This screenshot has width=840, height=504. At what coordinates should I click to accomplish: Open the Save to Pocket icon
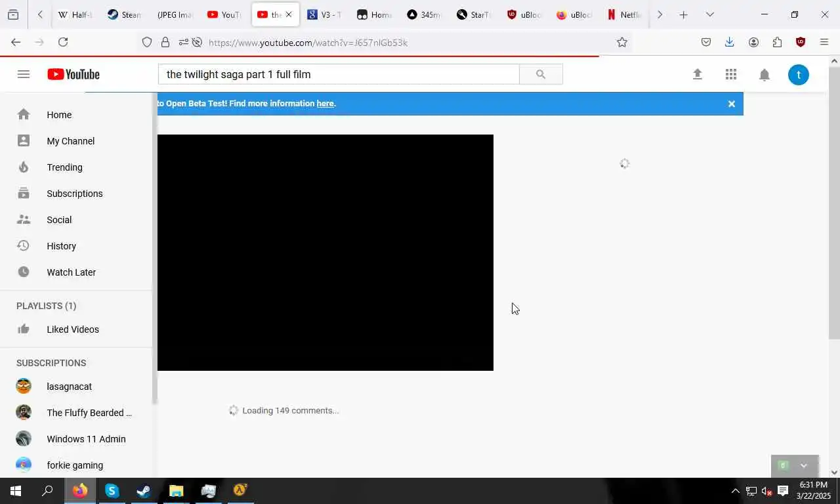click(x=706, y=42)
